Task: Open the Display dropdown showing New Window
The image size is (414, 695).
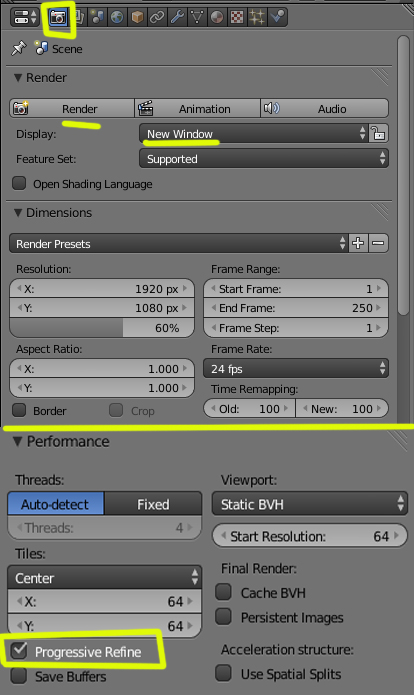Action: pos(254,133)
